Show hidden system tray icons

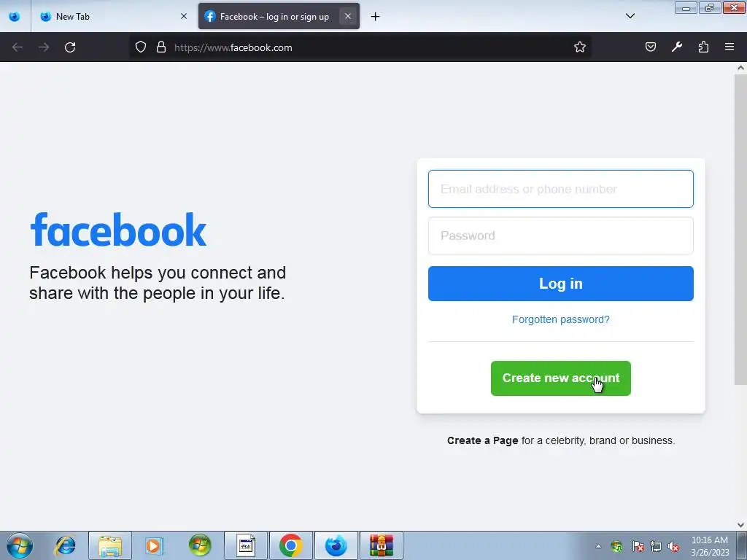pyautogui.click(x=598, y=546)
